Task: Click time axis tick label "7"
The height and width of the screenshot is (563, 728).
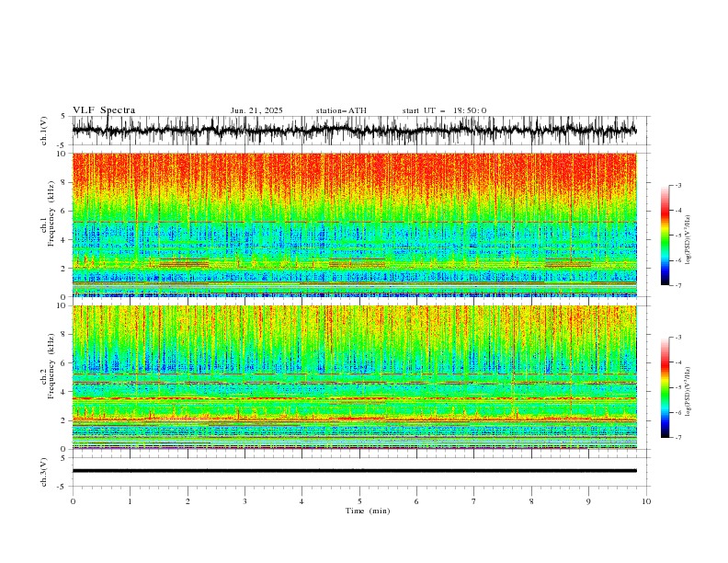Action: pyautogui.click(x=474, y=501)
